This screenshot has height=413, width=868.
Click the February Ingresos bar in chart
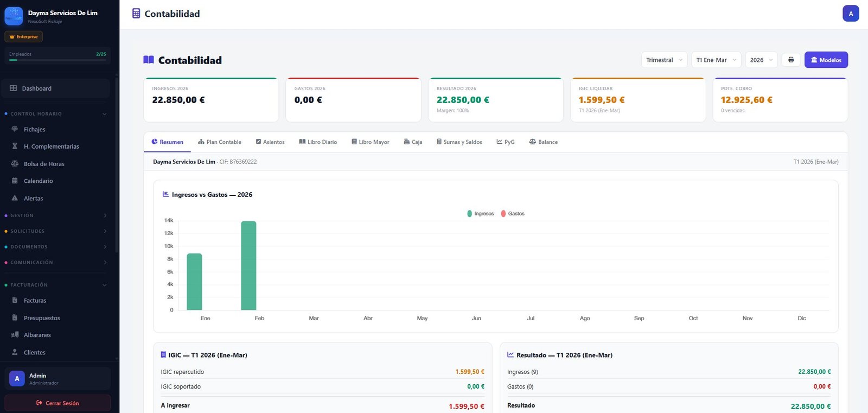248,266
